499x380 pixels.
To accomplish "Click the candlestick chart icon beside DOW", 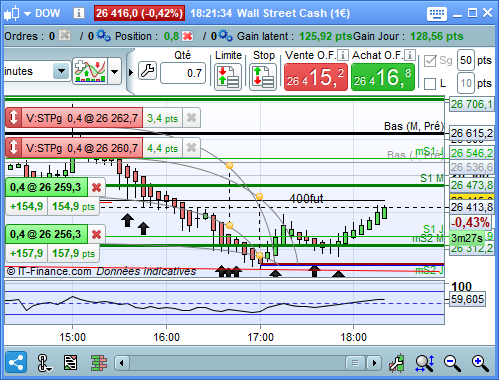I will pos(12,13).
